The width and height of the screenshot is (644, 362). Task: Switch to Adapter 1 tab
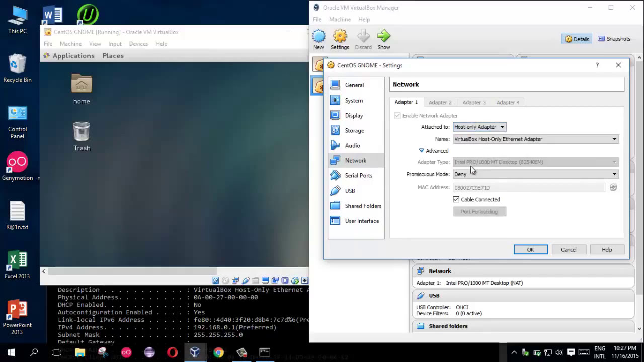[406, 102]
